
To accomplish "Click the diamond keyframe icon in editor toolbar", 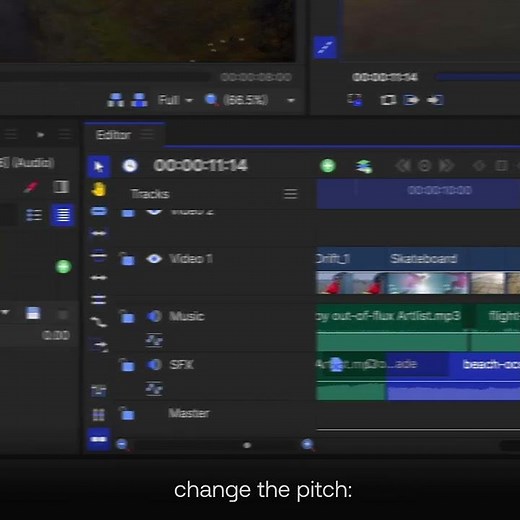I will [479, 166].
